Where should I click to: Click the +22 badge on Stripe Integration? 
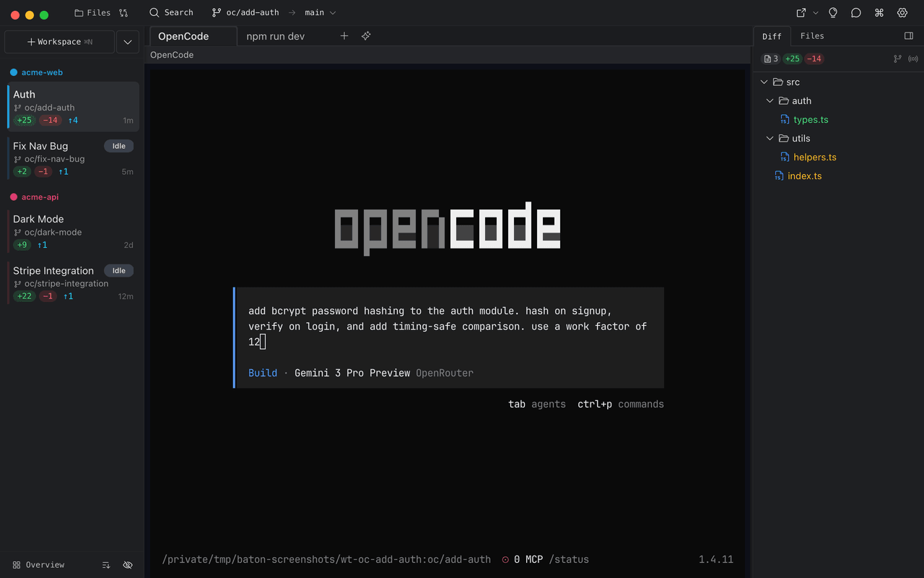(25, 296)
